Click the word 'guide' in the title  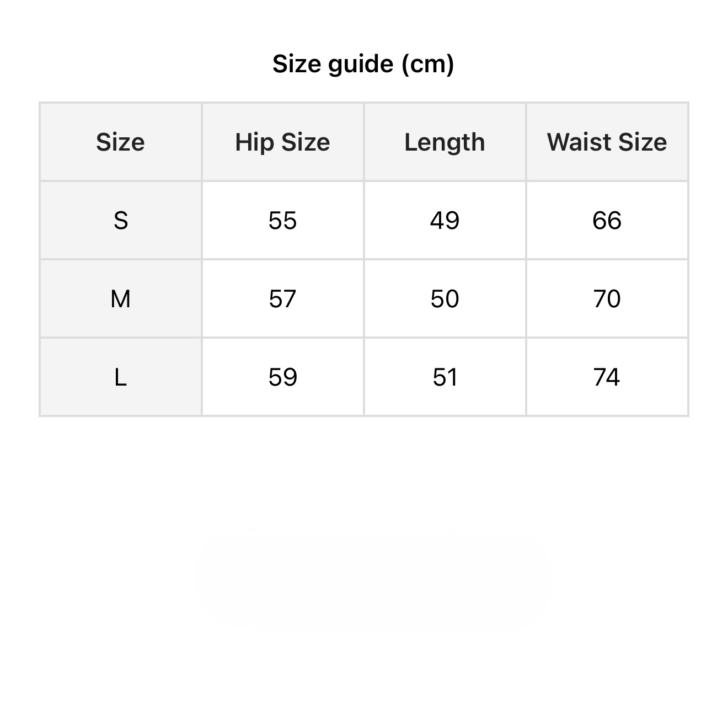pyautogui.click(x=360, y=65)
